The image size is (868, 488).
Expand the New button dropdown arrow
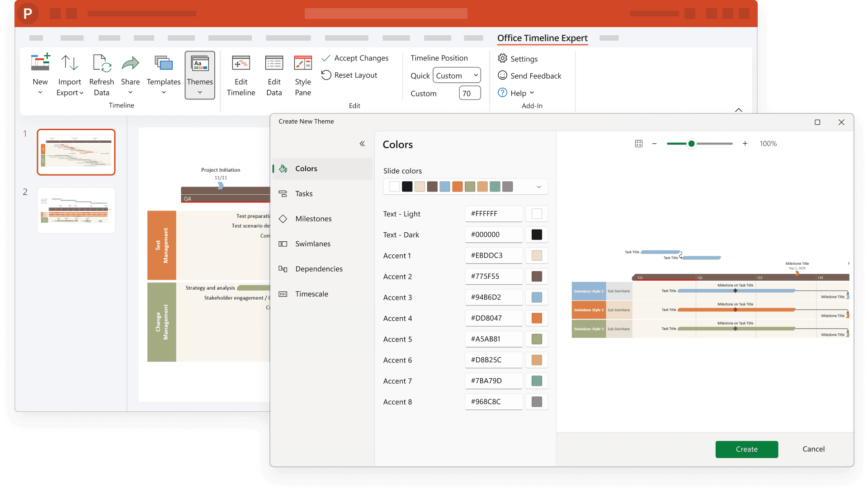click(40, 93)
